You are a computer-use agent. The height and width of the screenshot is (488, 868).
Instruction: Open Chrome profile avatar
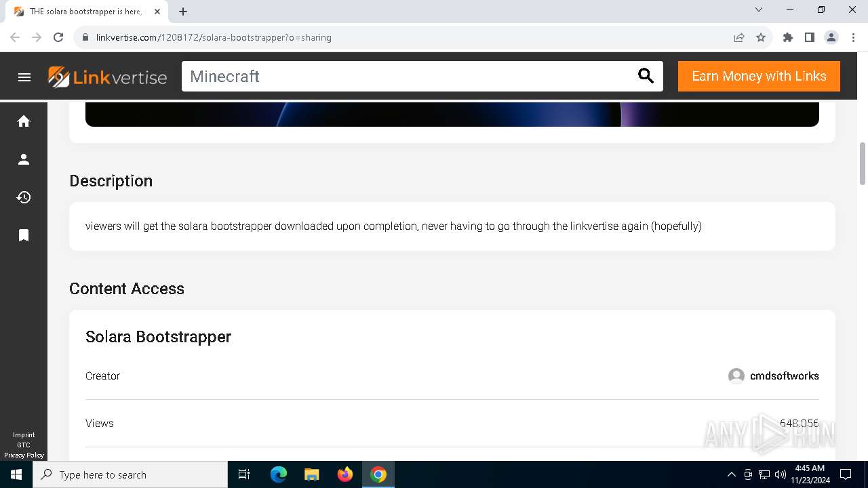click(x=831, y=37)
